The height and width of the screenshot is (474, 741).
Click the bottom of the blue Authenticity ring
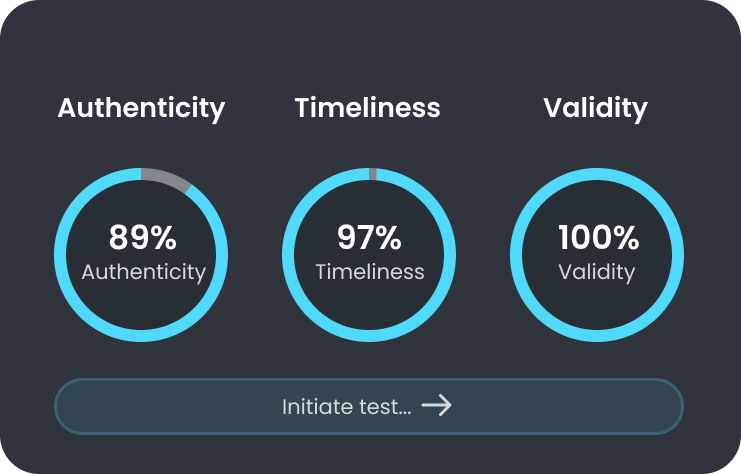(x=141, y=335)
